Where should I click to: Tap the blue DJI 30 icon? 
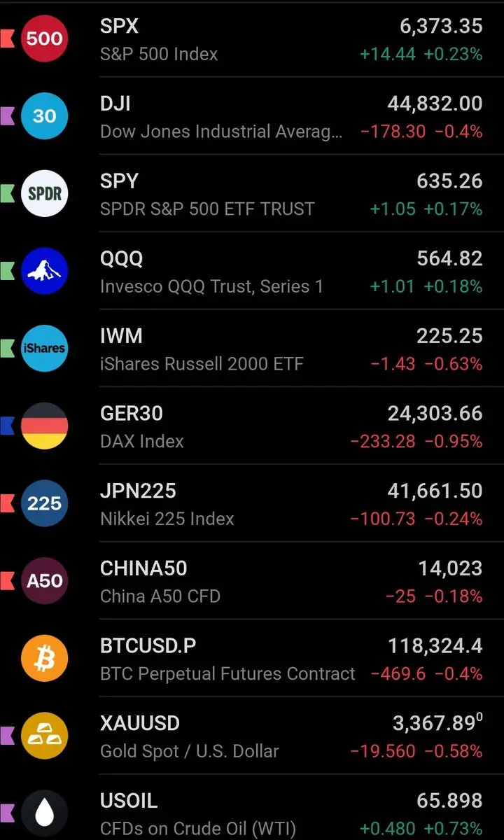click(x=44, y=115)
